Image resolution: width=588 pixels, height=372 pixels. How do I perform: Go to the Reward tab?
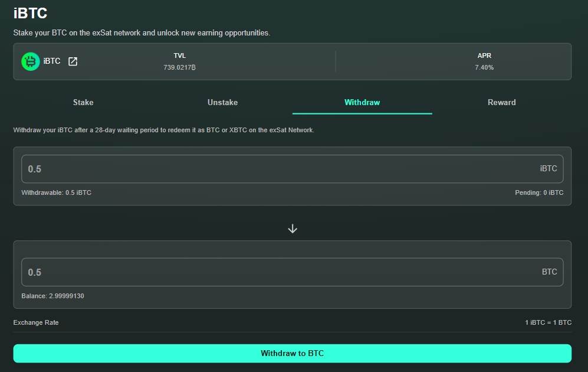pyautogui.click(x=501, y=102)
